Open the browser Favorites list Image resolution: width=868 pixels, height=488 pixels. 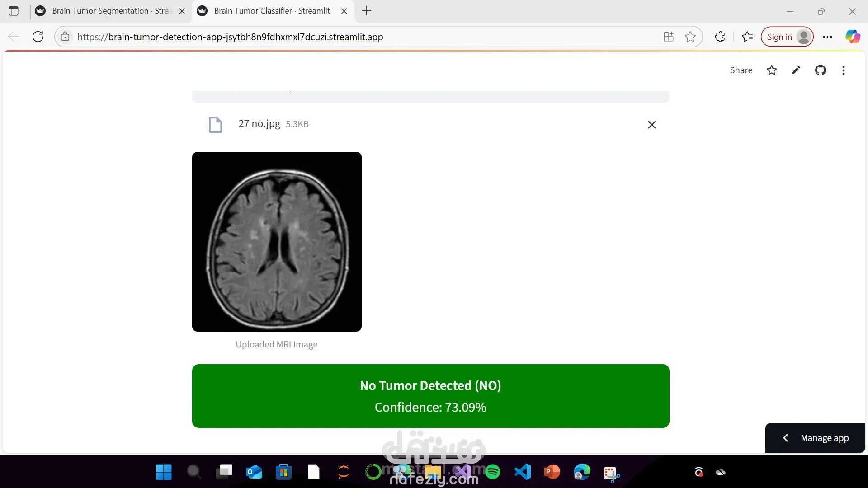point(747,37)
